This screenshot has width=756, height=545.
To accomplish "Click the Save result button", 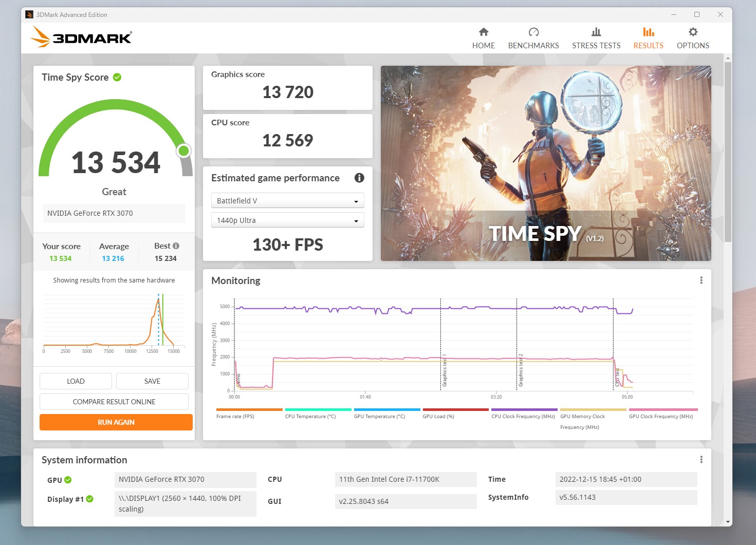I will (152, 381).
